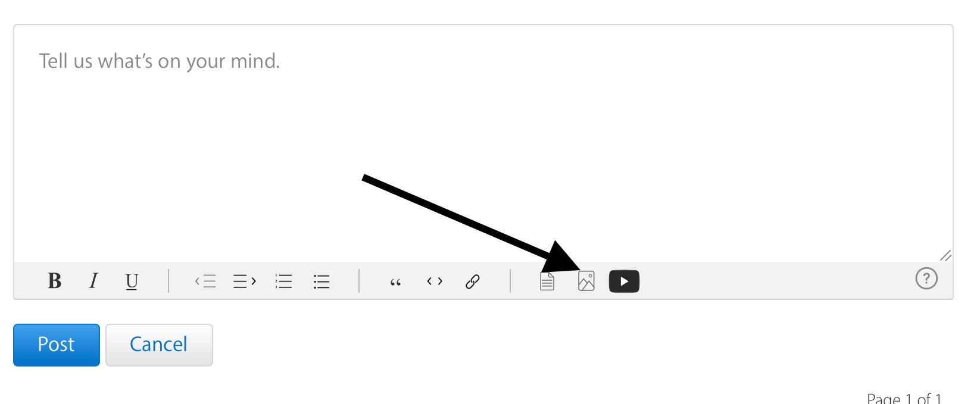Insert a bulleted list
980x404 pixels.
322,281
